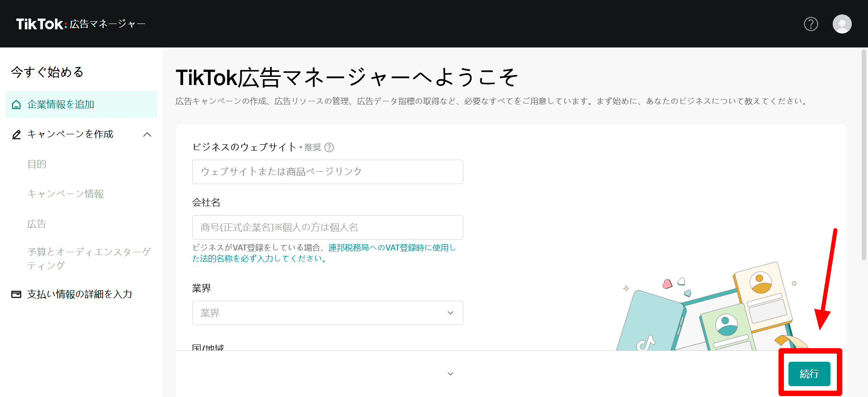The width and height of the screenshot is (868, 397).
Task: Collapse the キャンペーンを作成 section chevron
Action: pos(147,135)
